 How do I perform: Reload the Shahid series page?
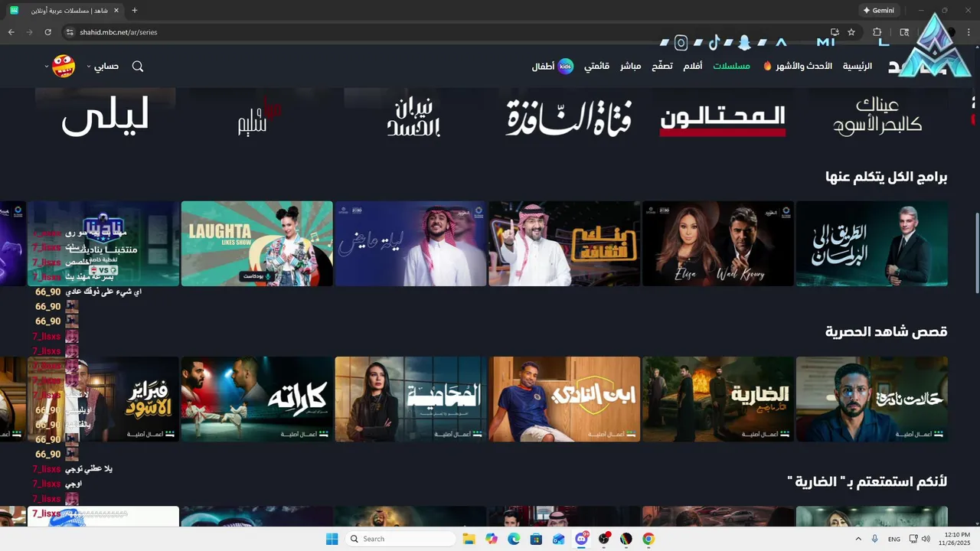[x=47, y=32]
